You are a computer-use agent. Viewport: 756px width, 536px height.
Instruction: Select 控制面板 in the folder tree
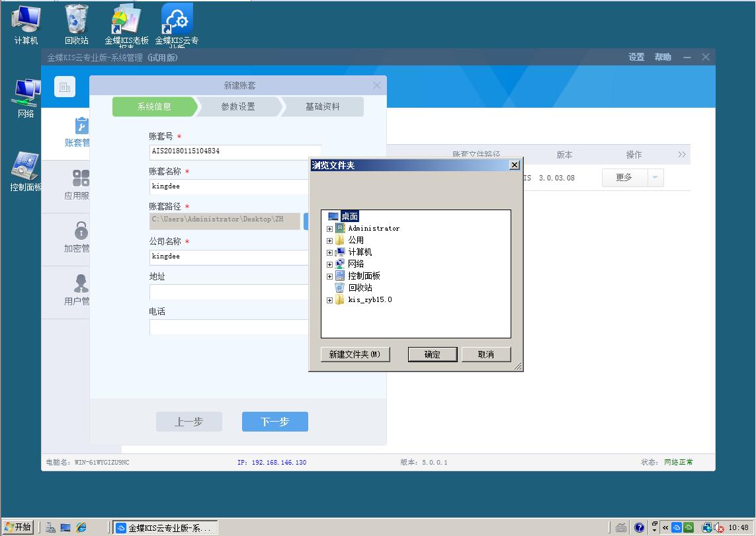click(364, 276)
